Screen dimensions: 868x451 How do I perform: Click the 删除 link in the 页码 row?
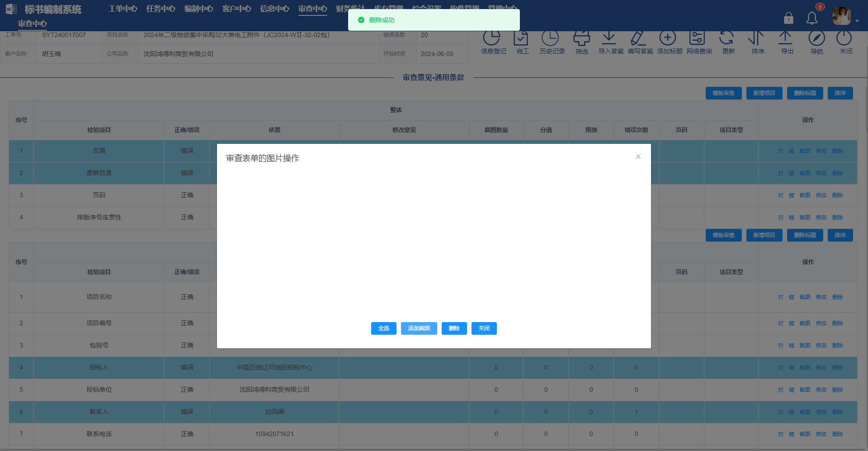(x=838, y=195)
